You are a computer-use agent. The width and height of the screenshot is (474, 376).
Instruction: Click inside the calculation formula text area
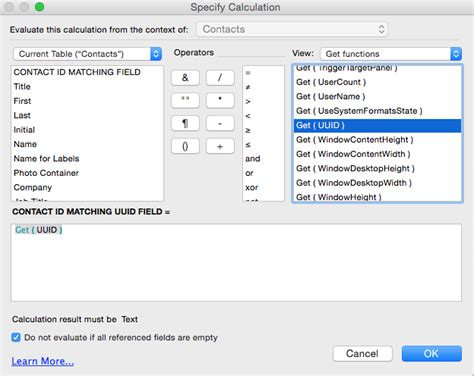(x=236, y=263)
